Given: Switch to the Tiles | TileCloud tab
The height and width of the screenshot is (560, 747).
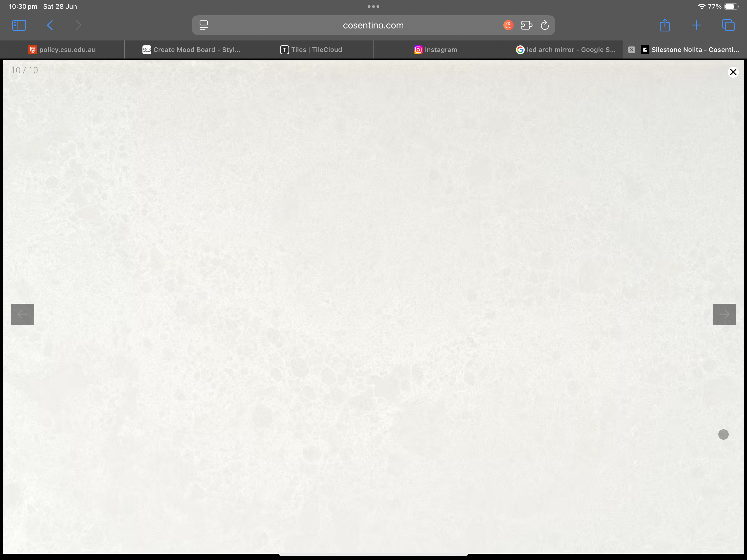Looking at the screenshot, I should point(311,50).
